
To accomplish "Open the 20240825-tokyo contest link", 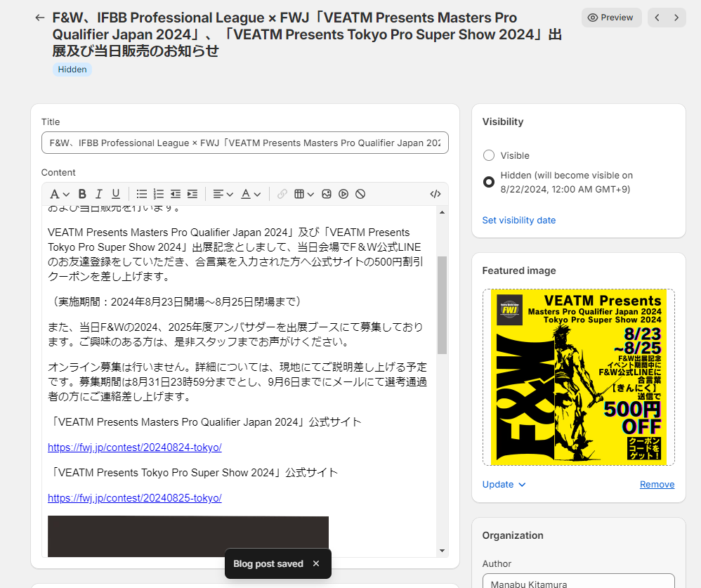I will [135, 498].
